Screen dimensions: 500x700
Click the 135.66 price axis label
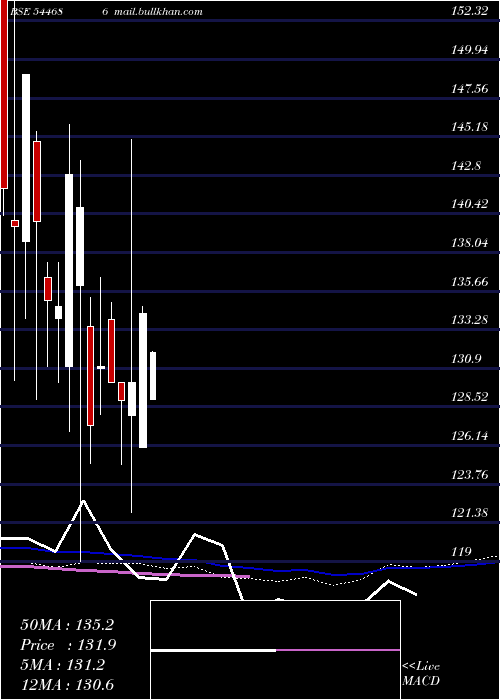tap(469, 282)
